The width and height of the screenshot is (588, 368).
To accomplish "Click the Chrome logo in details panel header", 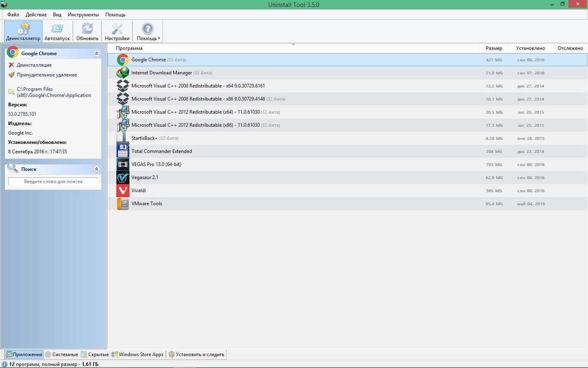I will click(13, 53).
